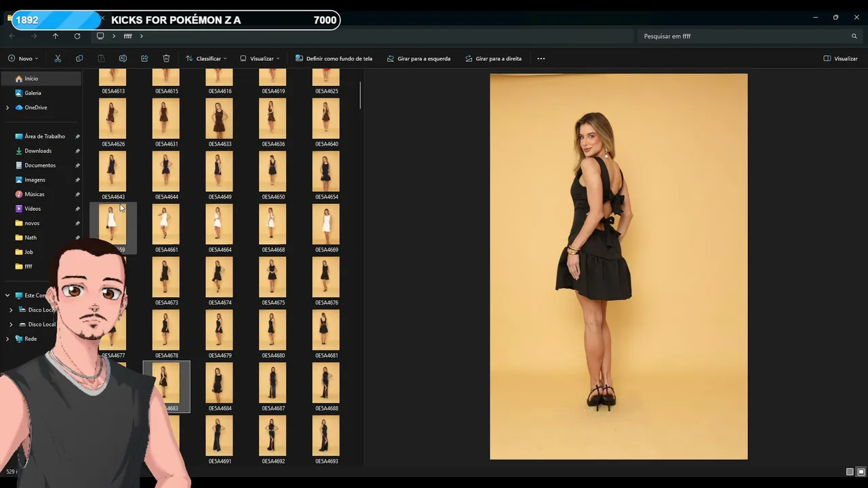The width and height of the screenshot is (868, 488).
Task: Click the forward navigation arrow
Action: (x=34, y=36)
